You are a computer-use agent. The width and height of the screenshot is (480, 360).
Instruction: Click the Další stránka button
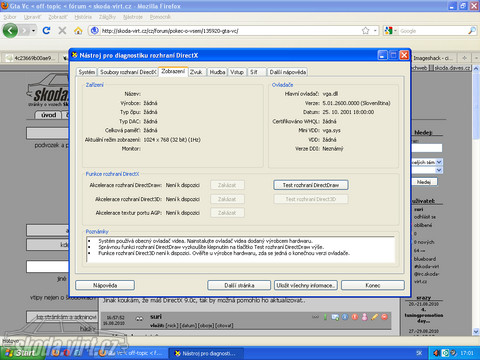tap(239, 285)
